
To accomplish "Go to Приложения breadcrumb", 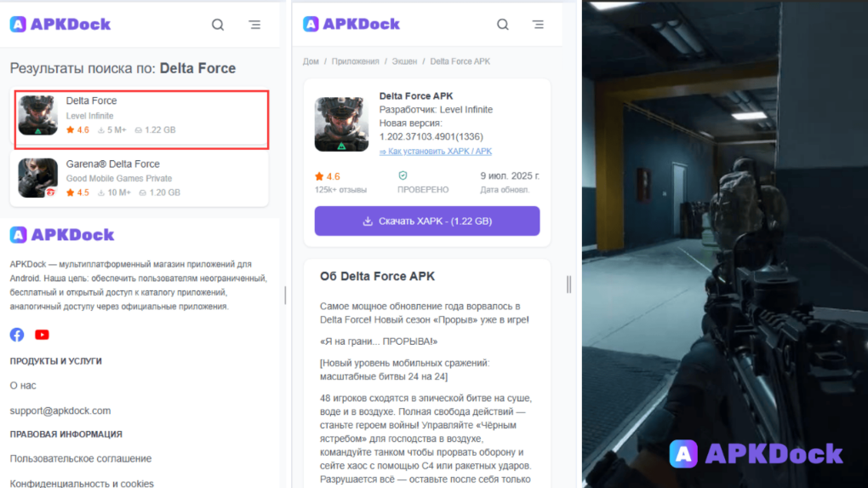I will pyautogui.click(x=356, y=61).
